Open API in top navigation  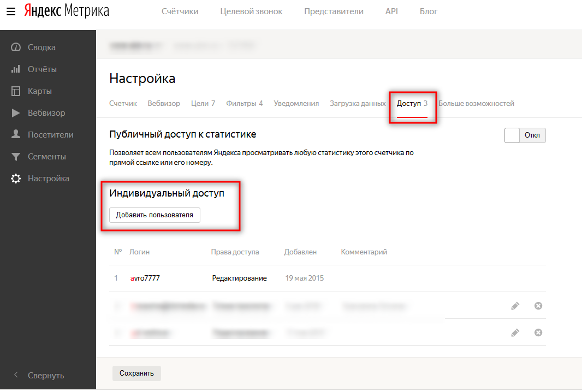pyautogui.click(x=391, y=11)
